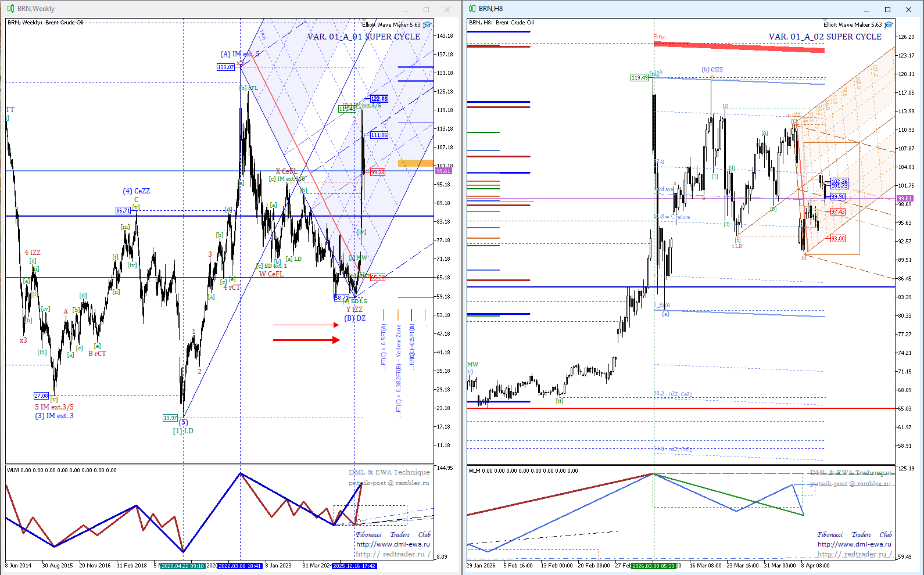Click the BRN,Weekly chart window icon
924x575 pixels.
10,9
